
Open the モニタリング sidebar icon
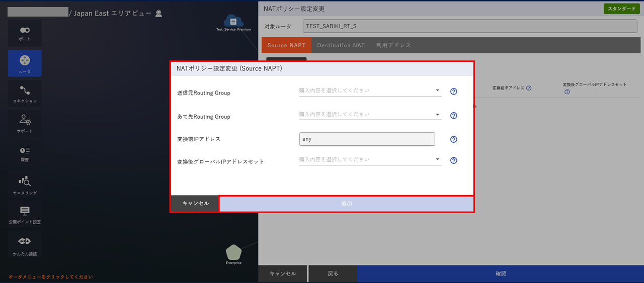(25, 184)
